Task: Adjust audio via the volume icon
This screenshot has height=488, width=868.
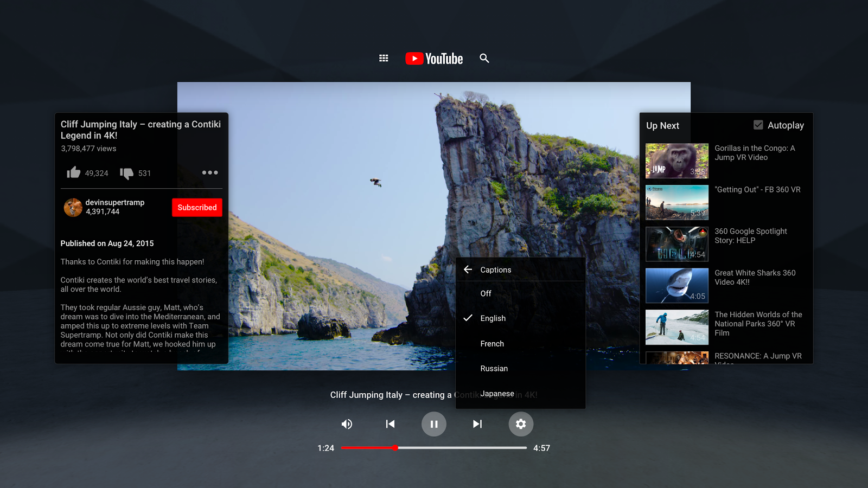Action: point(347,424)
